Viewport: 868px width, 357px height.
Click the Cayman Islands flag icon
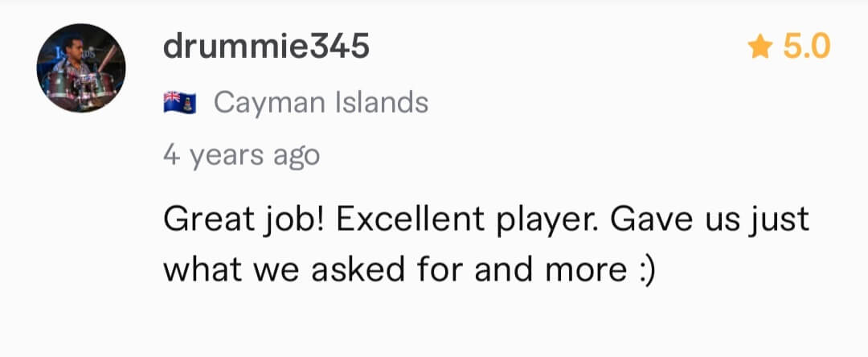pos(180,103)
